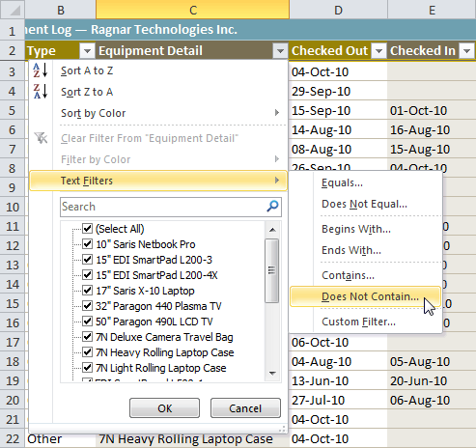
Task: Click cell with 27-Jul-10
Action: (338, 400)
